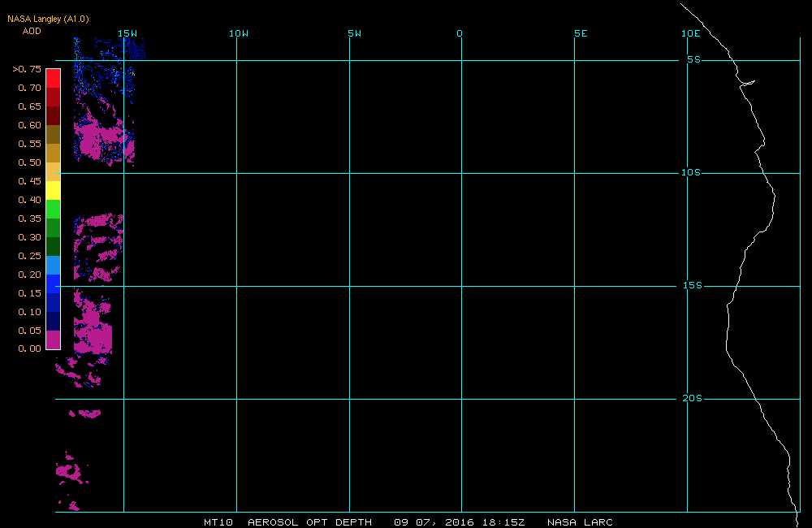This screenshot has width=812, height=528.
Task: Select the '5W' longitude label
Action: tap(355, 33)
